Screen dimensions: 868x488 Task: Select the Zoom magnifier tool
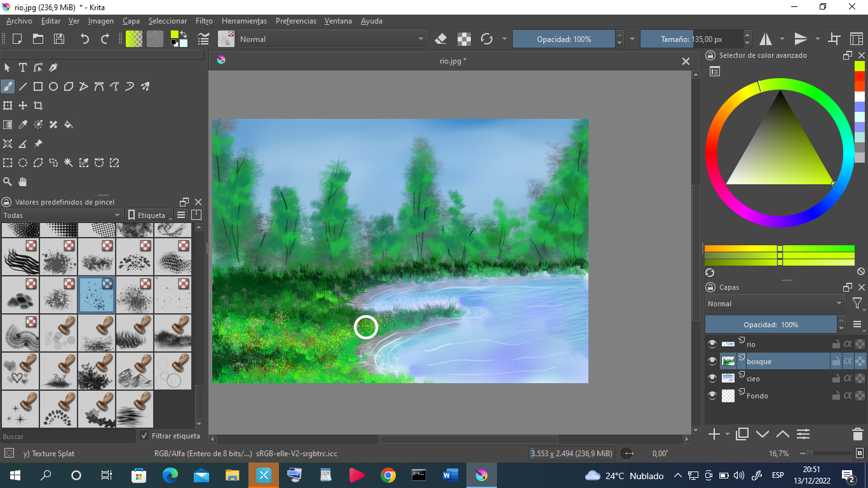(8, 182)
